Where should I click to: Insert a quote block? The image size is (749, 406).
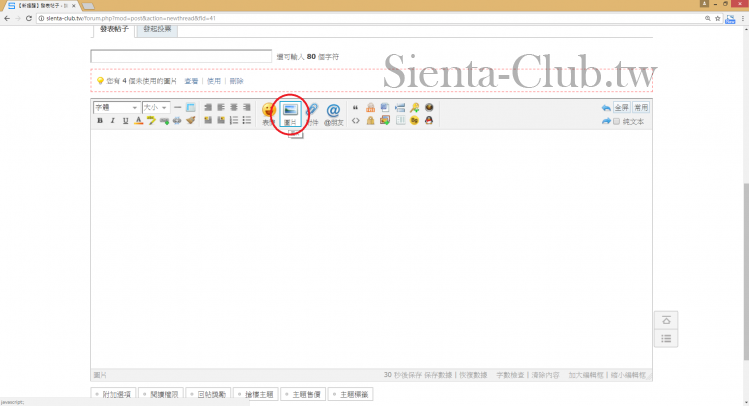click(356, 107)
